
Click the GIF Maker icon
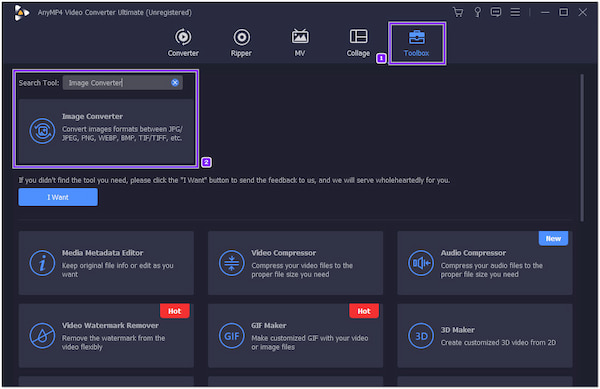232,336
